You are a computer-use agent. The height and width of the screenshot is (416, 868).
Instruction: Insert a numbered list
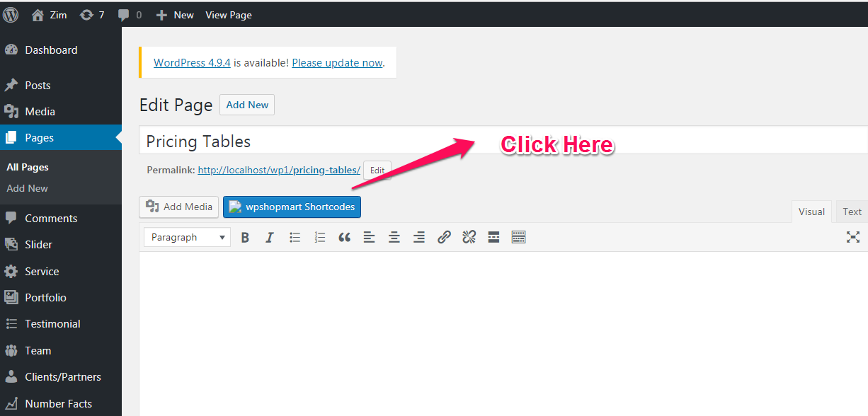pyautogui.click(x=320, y=238)
